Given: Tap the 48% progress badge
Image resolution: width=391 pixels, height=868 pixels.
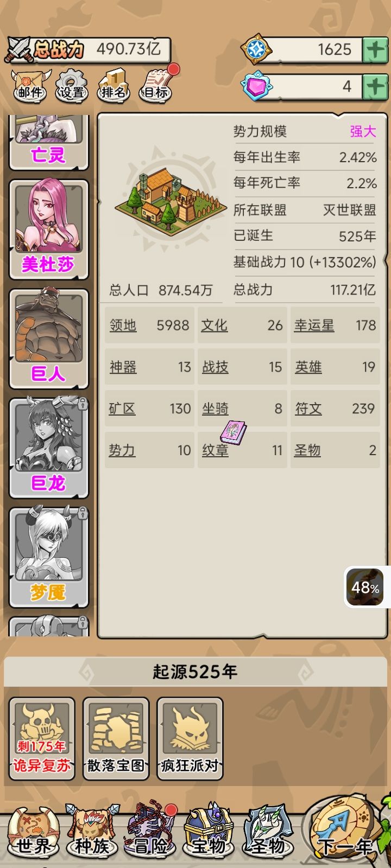Looking at the screenshot, I should point(365,587).
